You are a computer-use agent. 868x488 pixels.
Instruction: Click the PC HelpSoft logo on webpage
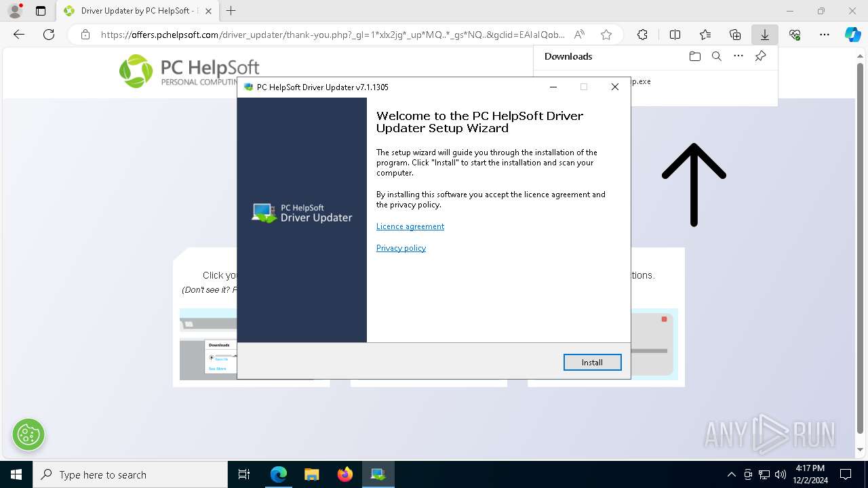(189, 72)
